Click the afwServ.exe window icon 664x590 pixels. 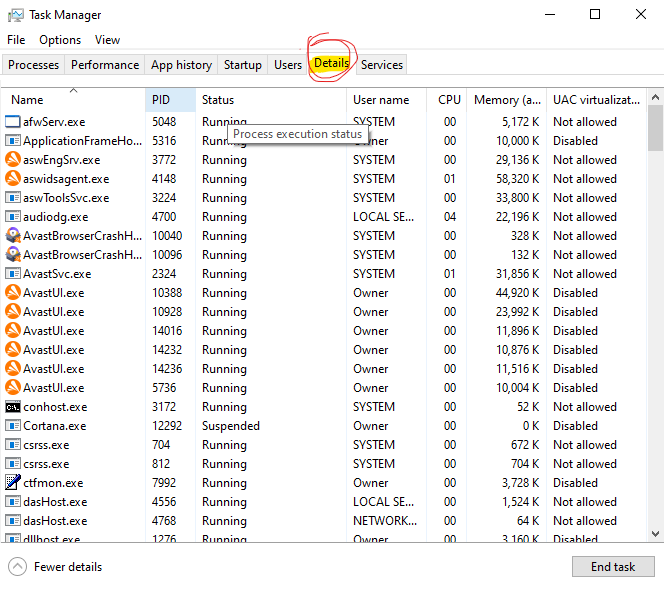pyautogui.click(x=13, y=122)
